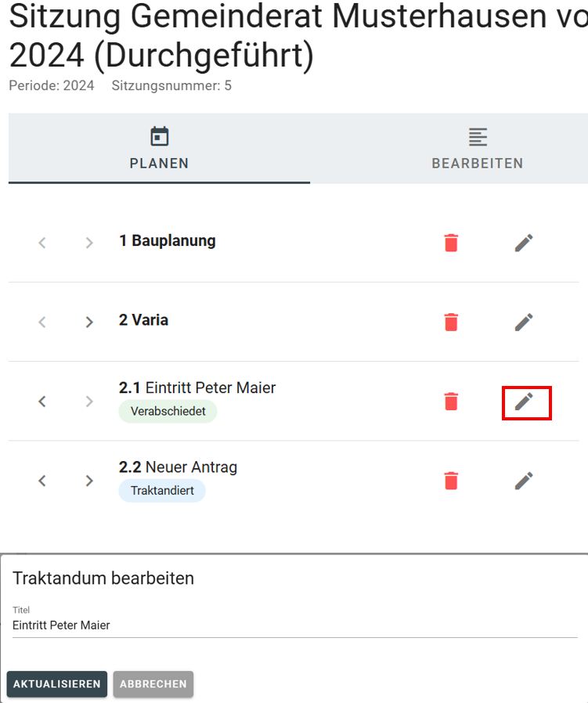Edit the 2.2 Neuer Antrag item
588x703 pixels.
524,481
